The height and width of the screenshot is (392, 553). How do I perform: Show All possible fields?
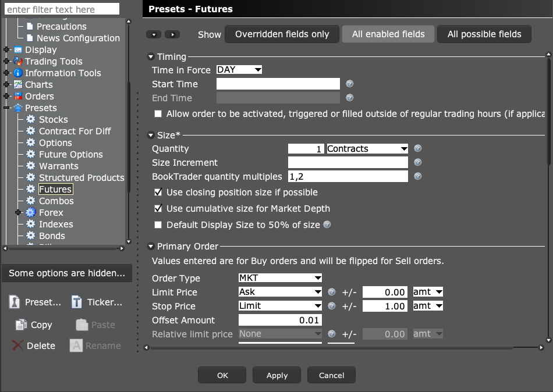coord(484,34)
